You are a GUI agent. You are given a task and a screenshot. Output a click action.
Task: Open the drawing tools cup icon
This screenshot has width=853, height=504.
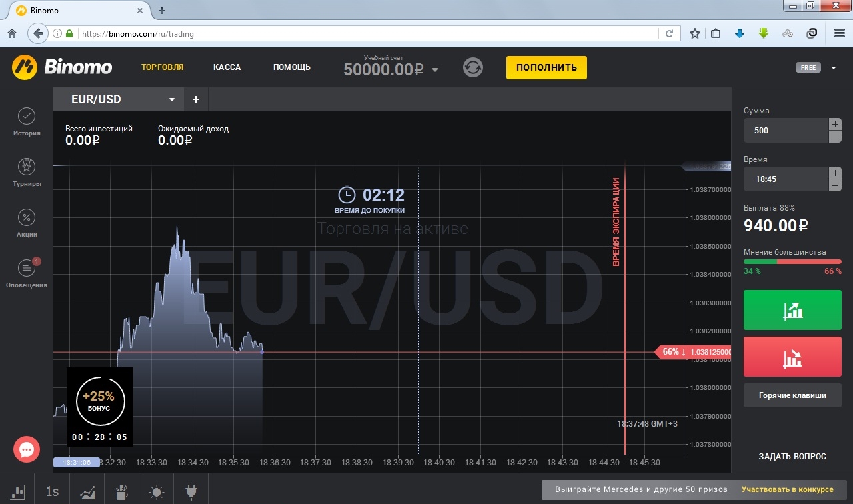pyautogui.click(x=121, y=492)
